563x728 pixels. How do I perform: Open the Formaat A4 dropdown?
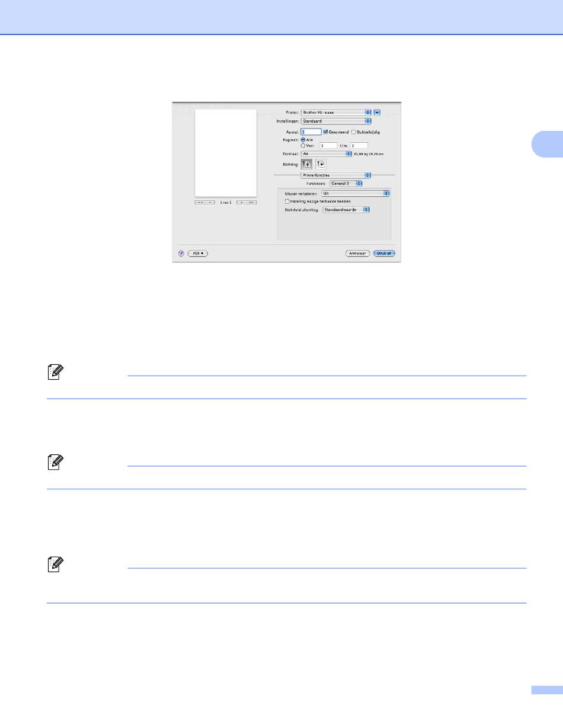pyautogui.click(x=327, y=153)
